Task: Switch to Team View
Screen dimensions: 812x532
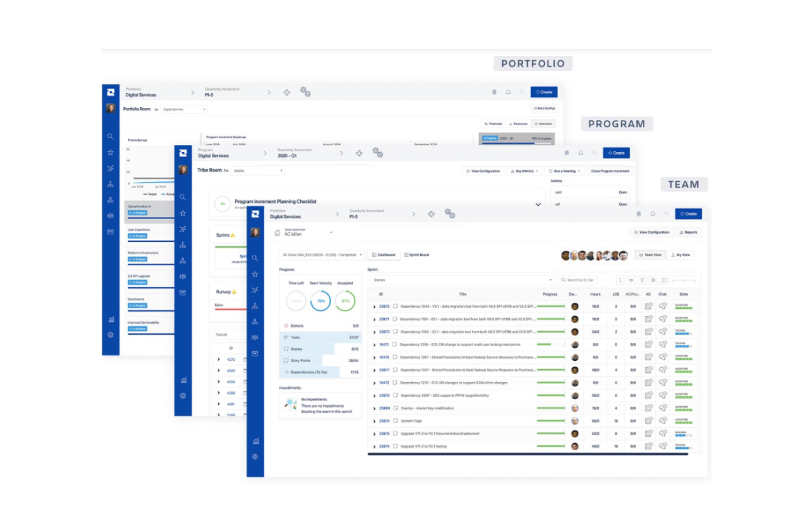Action: (650, 255)
